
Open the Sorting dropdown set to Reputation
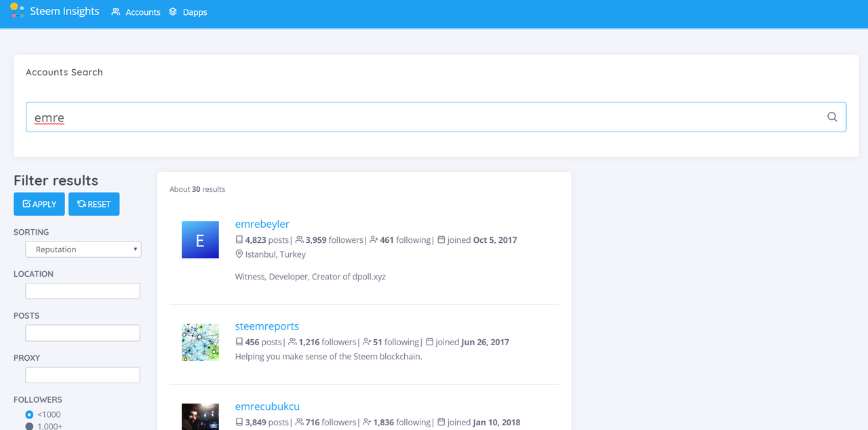point(83,250)
